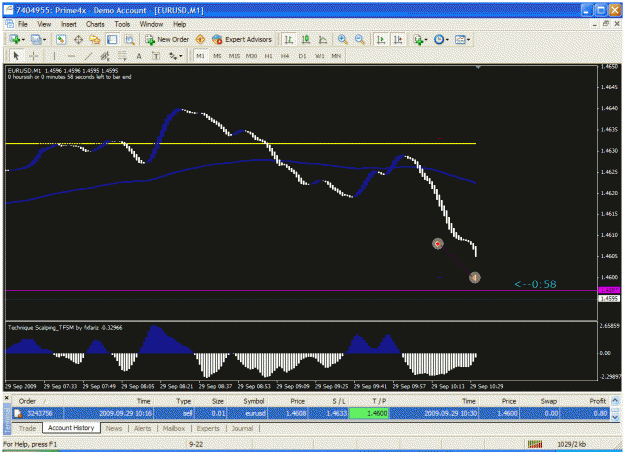
Task: Open the Profiles toolbar icon
Action: [36, 39]
